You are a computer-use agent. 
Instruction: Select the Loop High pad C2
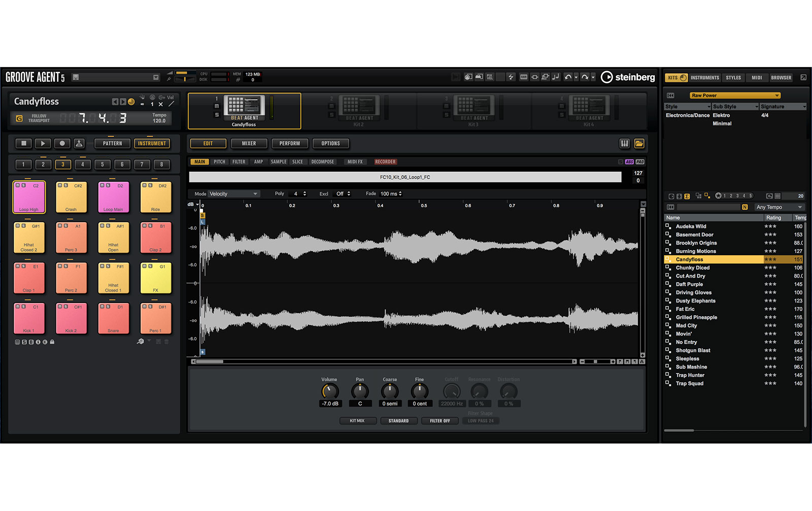pos(29,197)
